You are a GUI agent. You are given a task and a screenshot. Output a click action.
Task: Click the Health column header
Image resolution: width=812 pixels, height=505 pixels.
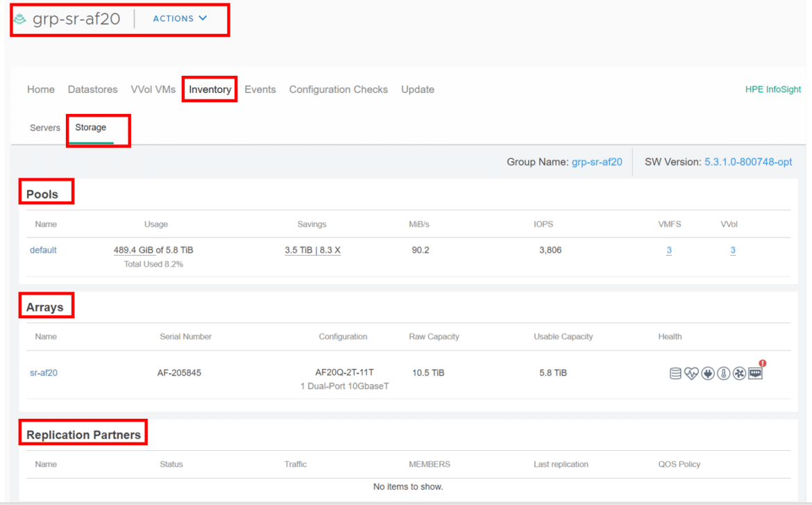point(670,336)
